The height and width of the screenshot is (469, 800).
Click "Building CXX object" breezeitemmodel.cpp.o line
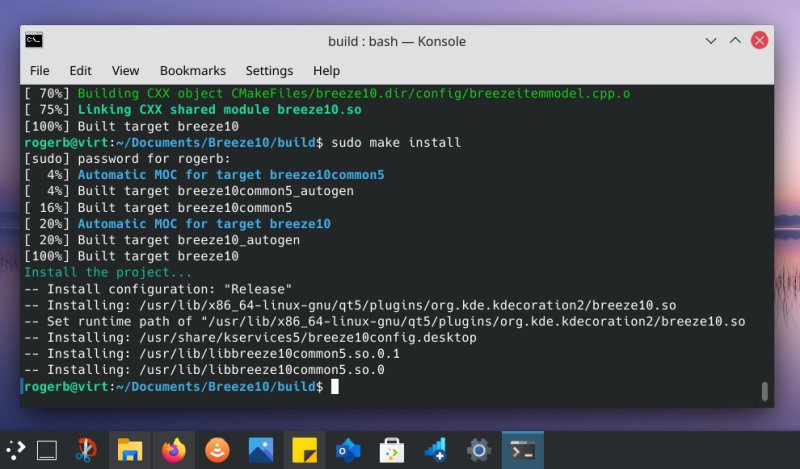click(x=328, y=94)
